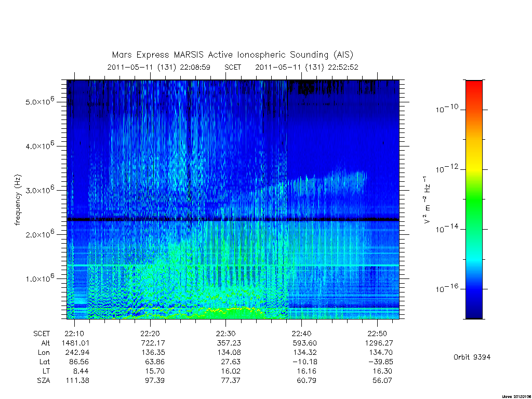Select latitude value '-10.18'
532x399 pixels.
coord(304,362)
